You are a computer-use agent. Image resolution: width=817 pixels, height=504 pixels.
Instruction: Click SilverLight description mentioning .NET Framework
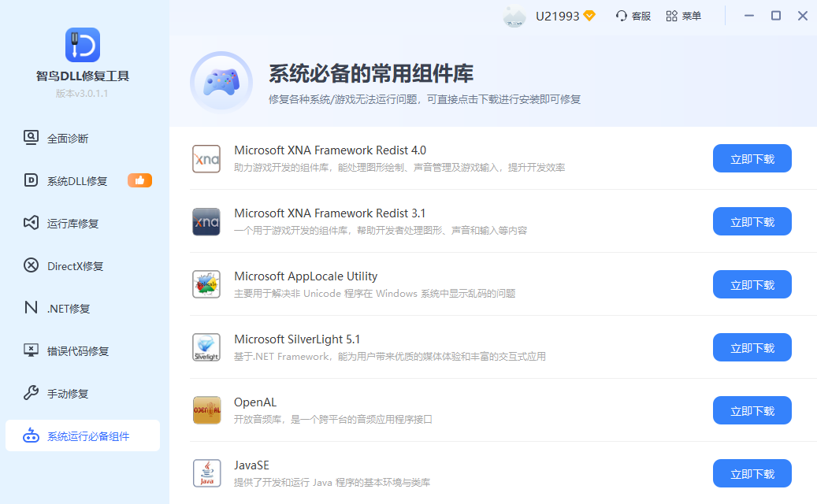click(390, 357)
